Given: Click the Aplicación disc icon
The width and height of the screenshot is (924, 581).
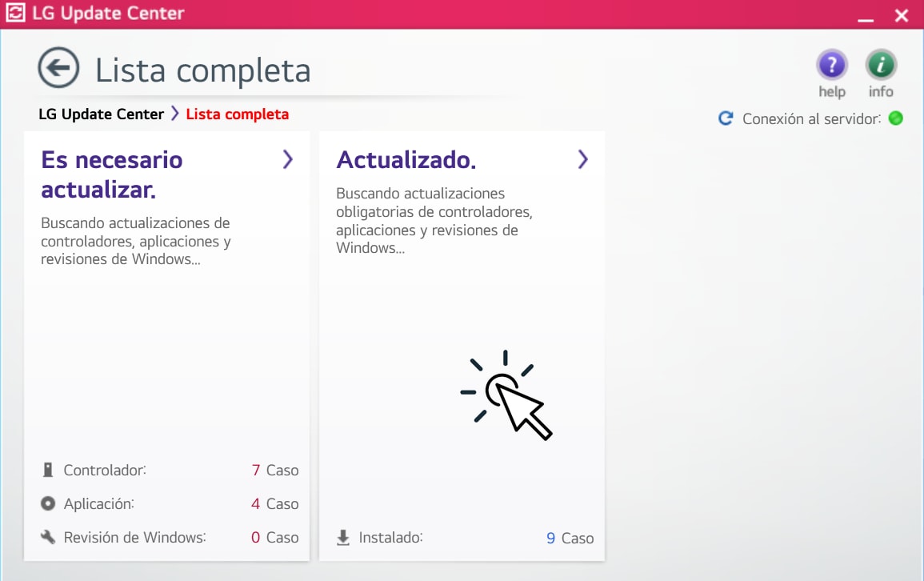Looking at the screenshot, I should click(x=48, y=503).
